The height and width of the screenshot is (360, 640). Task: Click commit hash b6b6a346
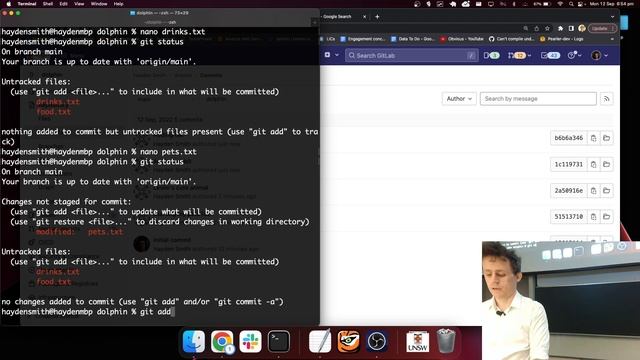click(569, 138)
